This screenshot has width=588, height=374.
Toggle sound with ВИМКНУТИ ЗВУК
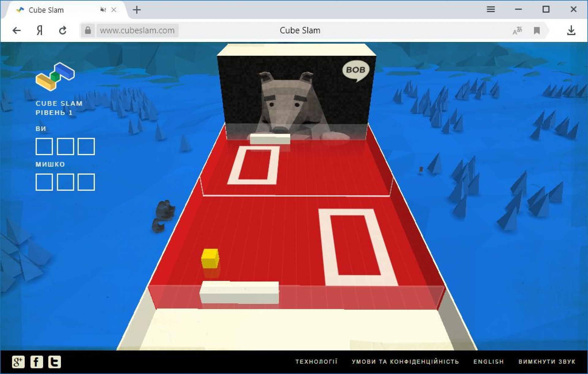click(x=547, y=361)
